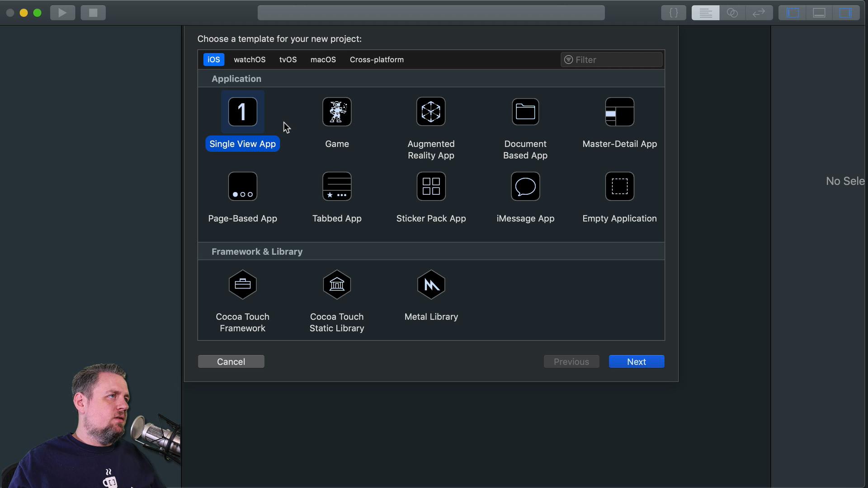The image size is (868, 488).
Task: Choose the Master-Detail App template
Action: click(x=619, y=112)
